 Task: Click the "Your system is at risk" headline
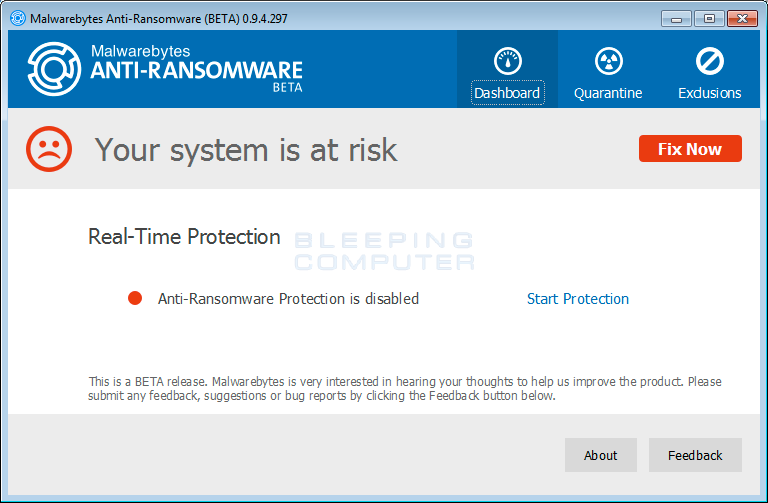pos(246,150)
